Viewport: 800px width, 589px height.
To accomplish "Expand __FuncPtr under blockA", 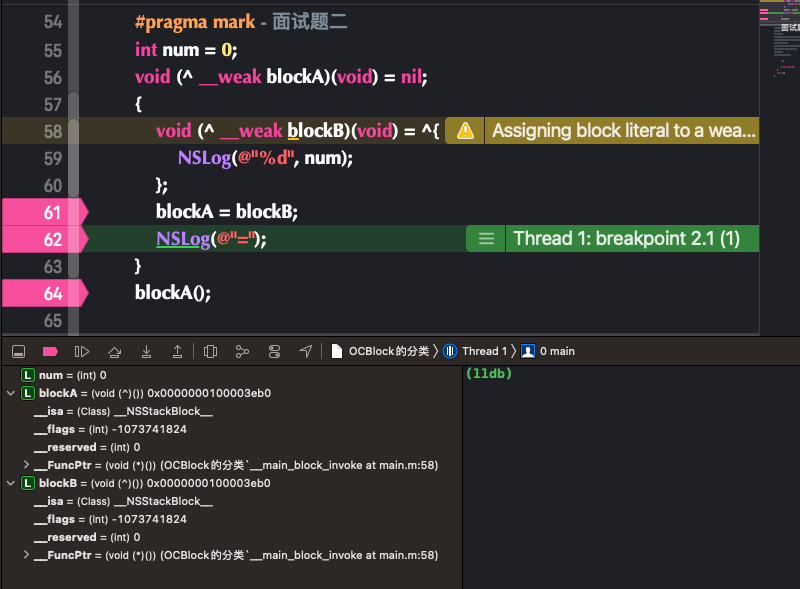I will 26,465.
